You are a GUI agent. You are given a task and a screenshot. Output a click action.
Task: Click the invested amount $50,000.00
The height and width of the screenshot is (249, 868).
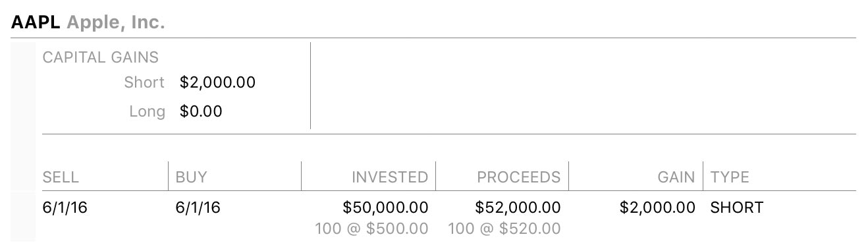386,208
